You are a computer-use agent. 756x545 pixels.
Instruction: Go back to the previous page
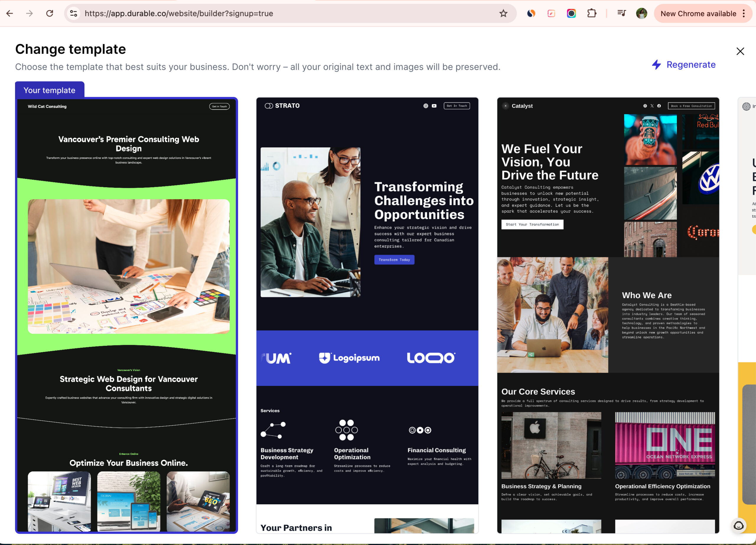click(x=10, y=14)
